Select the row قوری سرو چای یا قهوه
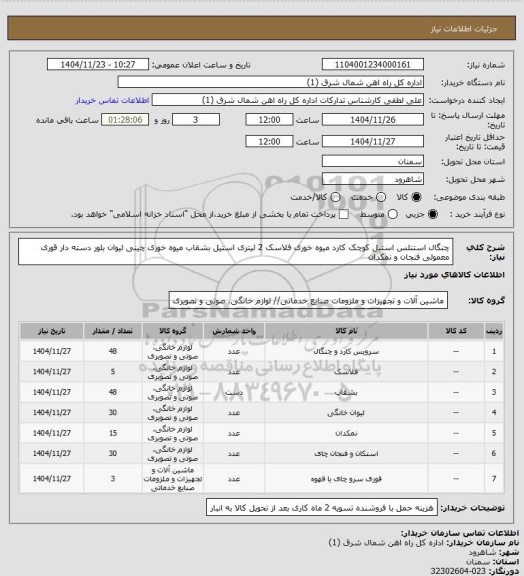This screenshot has width=524, height=576. (x=262, y=479)
